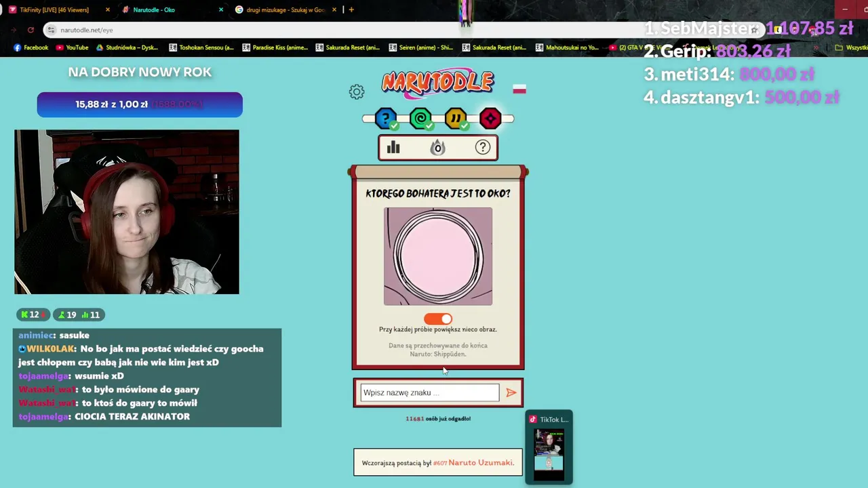
Task: Open the Naruto Uzumaki yesterday's character link
Action: (481, 463)
